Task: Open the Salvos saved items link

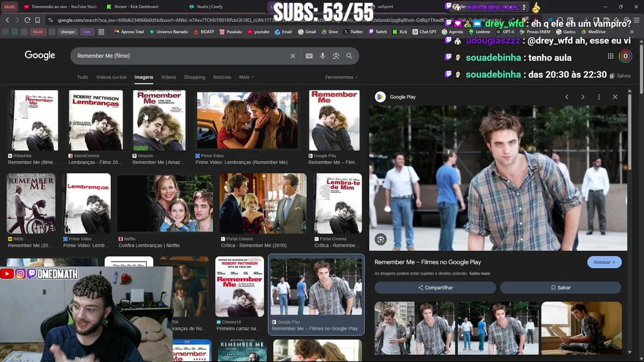Action: (x=620, y=76)
